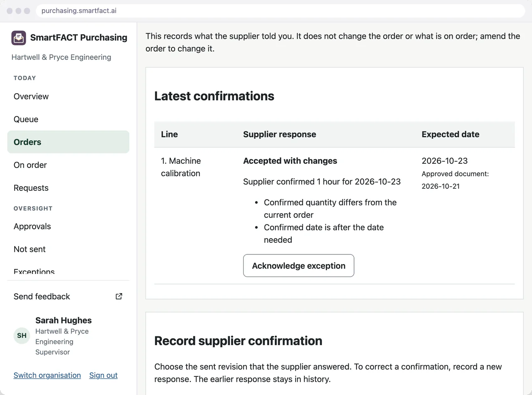532x395 pixels.
Task: Click the browser address bar
Action: (x=281, y=11)
